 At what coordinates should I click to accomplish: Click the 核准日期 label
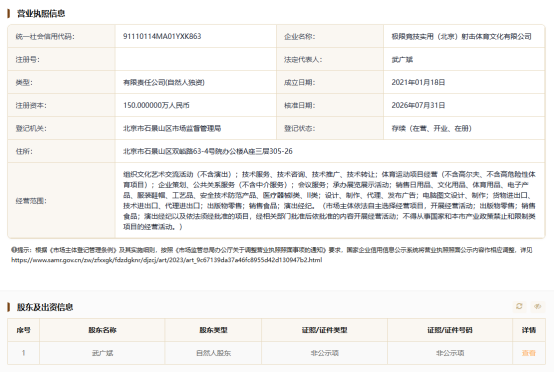click(300, 105)
